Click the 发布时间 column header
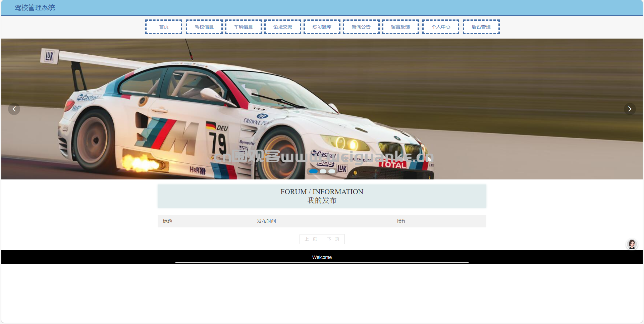The image size is (644, 324). (x=266, y=221)
